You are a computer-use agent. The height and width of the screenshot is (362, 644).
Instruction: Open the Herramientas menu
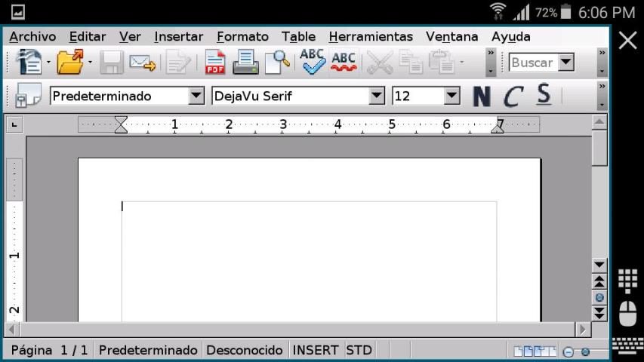[x=371, y=36]
